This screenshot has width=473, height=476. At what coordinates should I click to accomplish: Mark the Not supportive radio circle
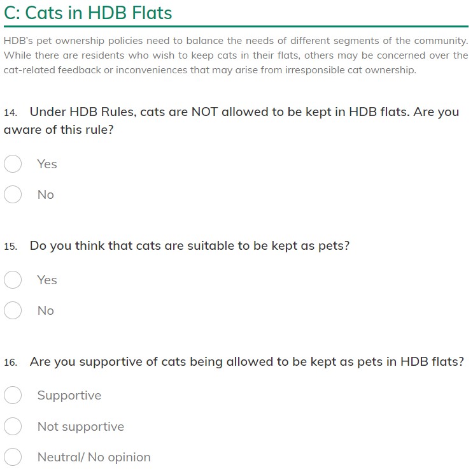tap(13, 426)
